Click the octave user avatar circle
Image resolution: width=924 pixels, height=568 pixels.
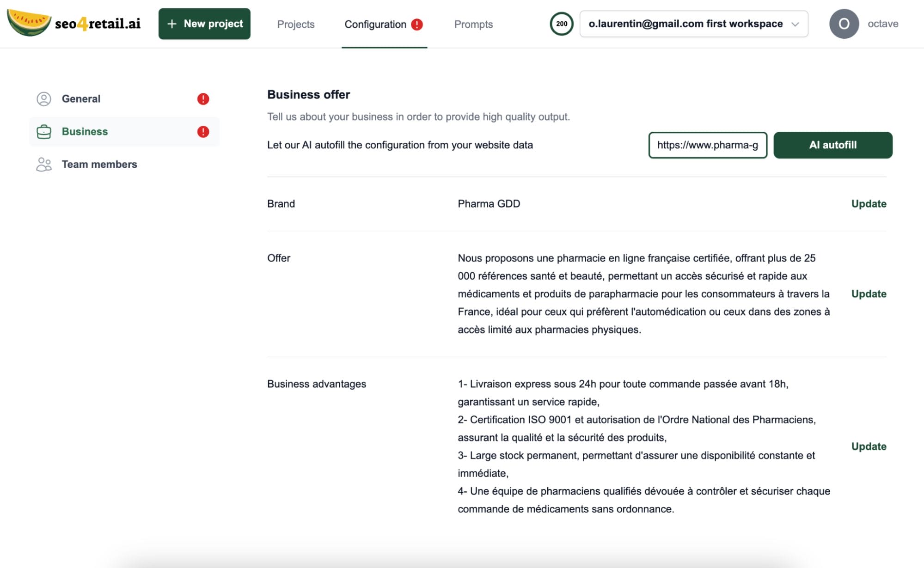[x=844, y=24]
